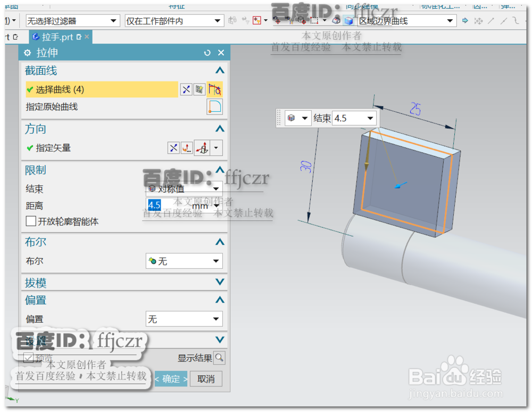Click the reset icon in 拉伸 dialog header

pyautogui.click(x=207, y=53)
